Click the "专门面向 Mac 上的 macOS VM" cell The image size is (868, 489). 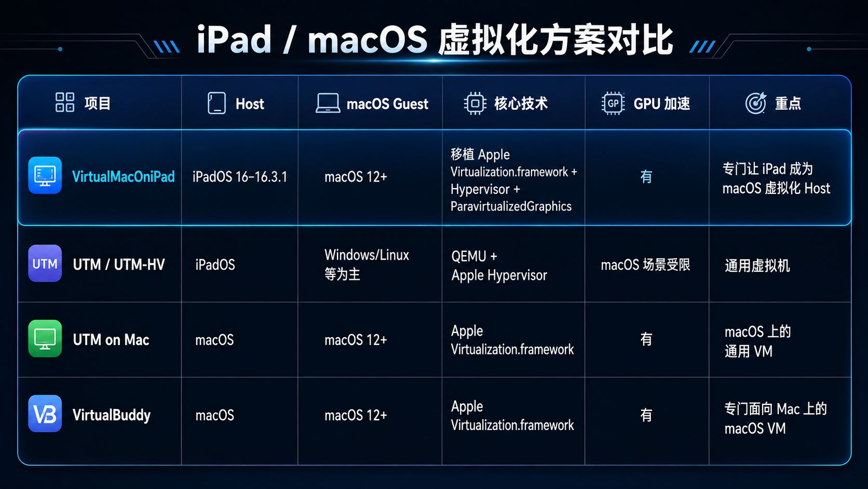pyautogui.click(x=776, y=418)
